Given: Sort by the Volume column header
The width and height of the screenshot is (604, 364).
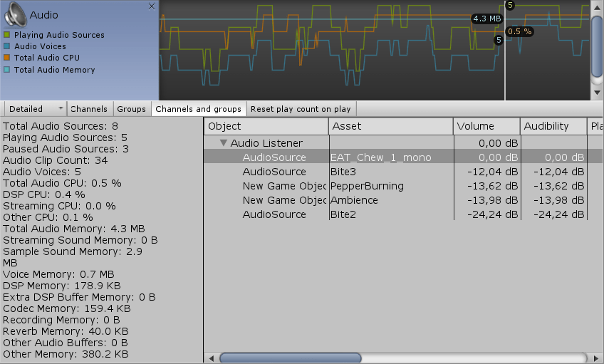Looking at the screenshot, I should 486,126.
